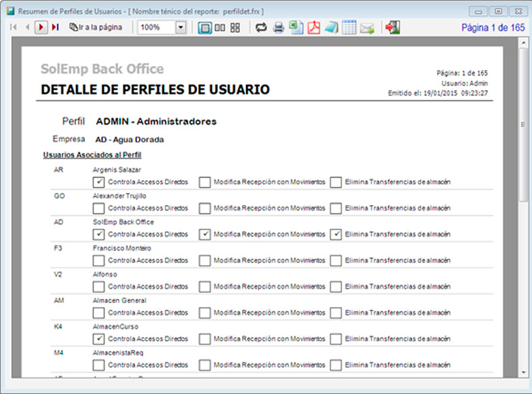Click the 'Ir a la página' button
The height and width of the screenshot is (394, 532).
[x=96, y=28]
